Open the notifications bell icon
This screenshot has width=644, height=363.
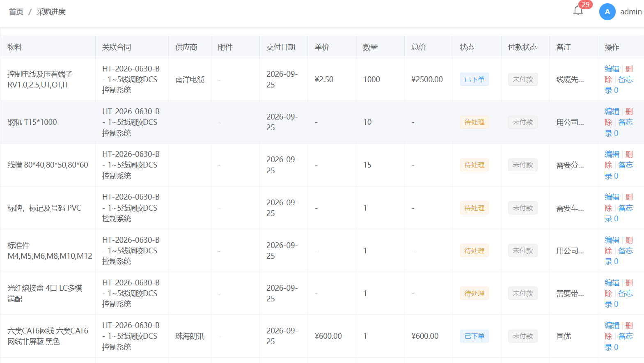point(578,11)
